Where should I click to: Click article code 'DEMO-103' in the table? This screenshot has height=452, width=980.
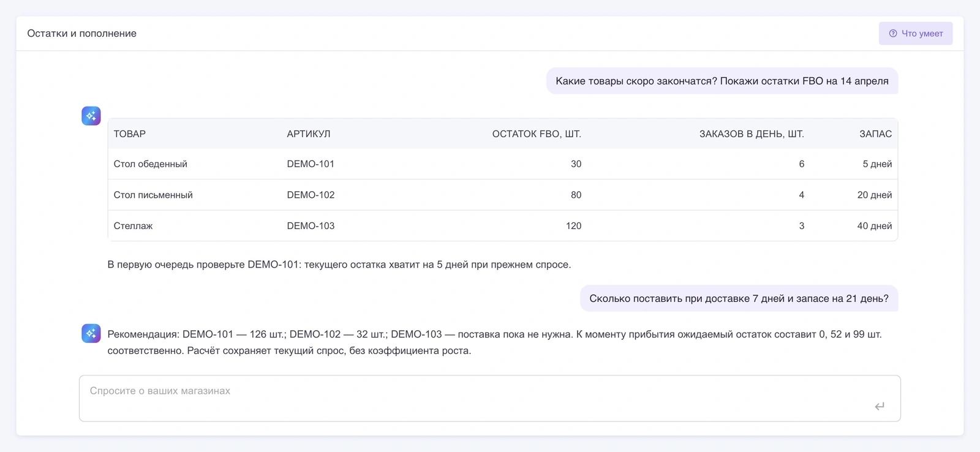point(311,226)
